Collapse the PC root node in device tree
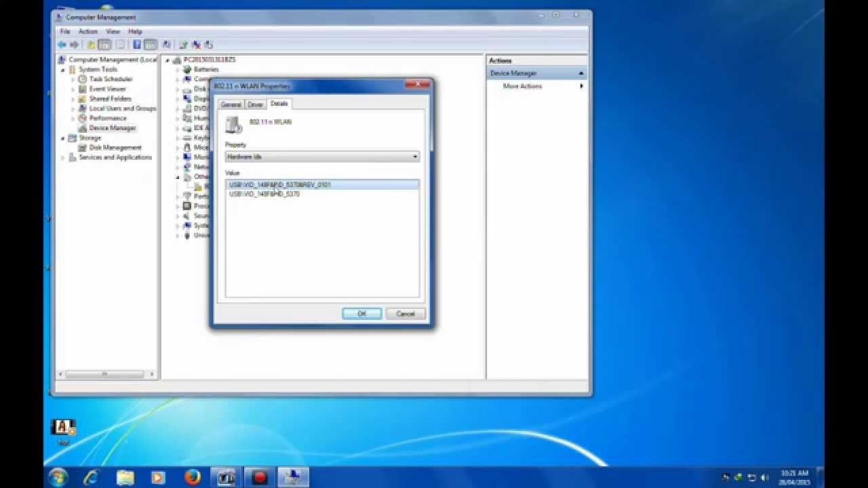The width and height of the screenshot is (868, 488). pyautogui.click(x=167, y=60)
